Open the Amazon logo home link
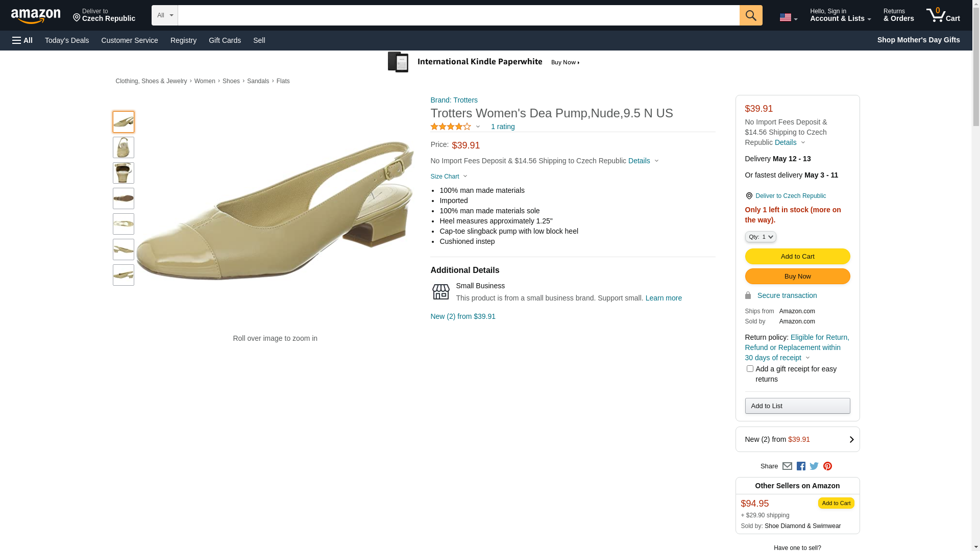 [x=36, y=16]
